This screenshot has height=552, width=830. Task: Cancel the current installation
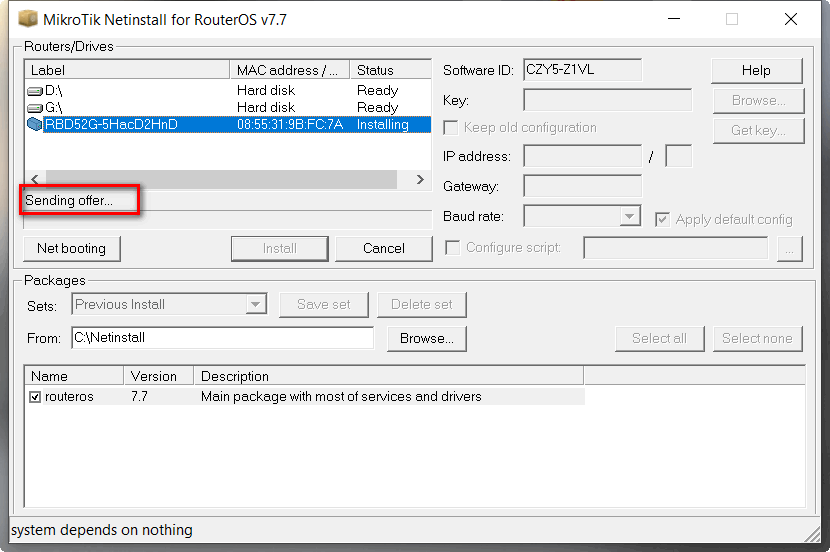point(384,249)
